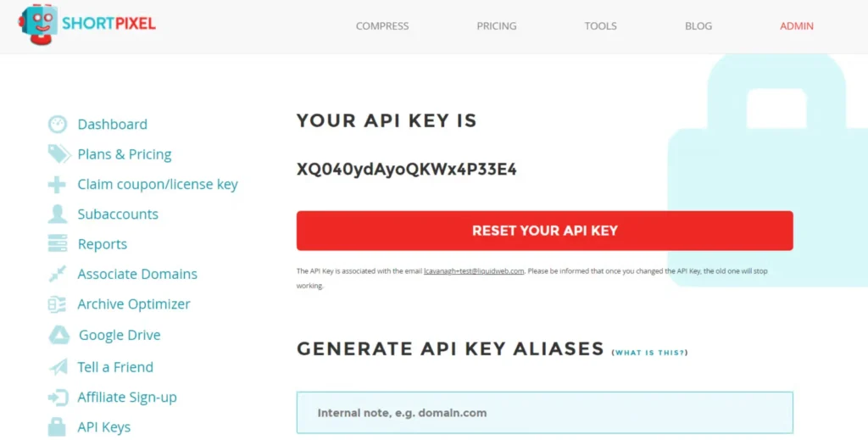
Task: Click the Dashboard gauge icon
Action: (58, 125)
